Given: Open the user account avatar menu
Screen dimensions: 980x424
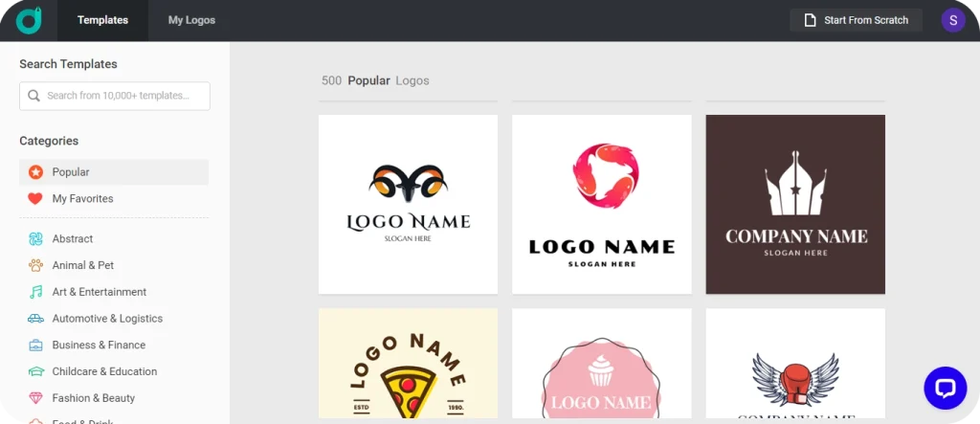Looking at the screenshot, I should (953, 20).
